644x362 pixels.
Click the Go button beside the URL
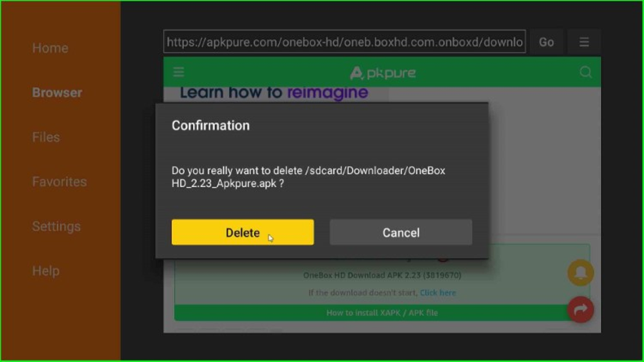547,42
